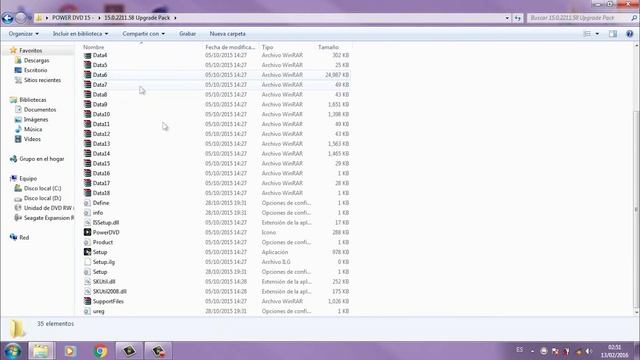Open Documentos library
The image size is (640, 360).
point(40,109)
